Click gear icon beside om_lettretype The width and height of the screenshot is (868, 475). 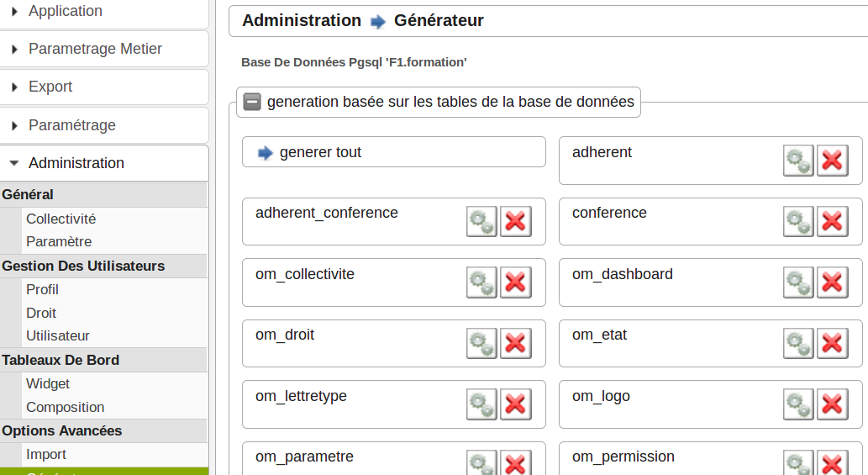481,404
